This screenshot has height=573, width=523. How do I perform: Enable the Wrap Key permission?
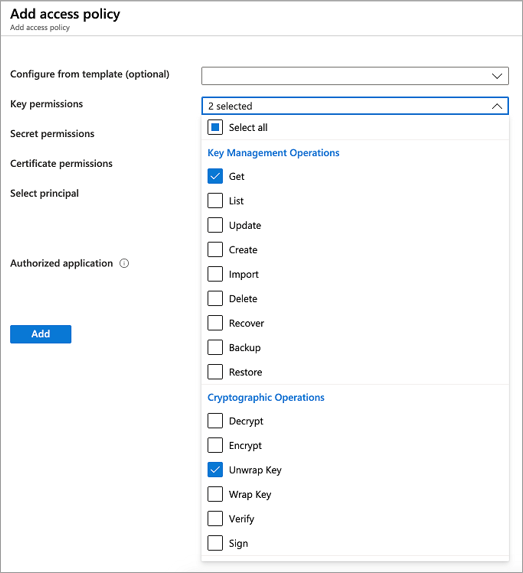pos(215,494)
